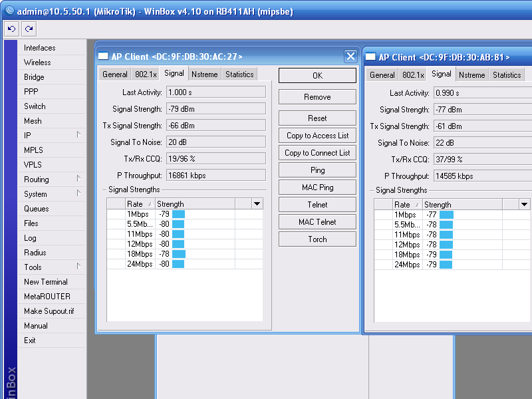Click the MAC Ping button
This screenshot has width=532, height=399.
(x=317, y=188)
